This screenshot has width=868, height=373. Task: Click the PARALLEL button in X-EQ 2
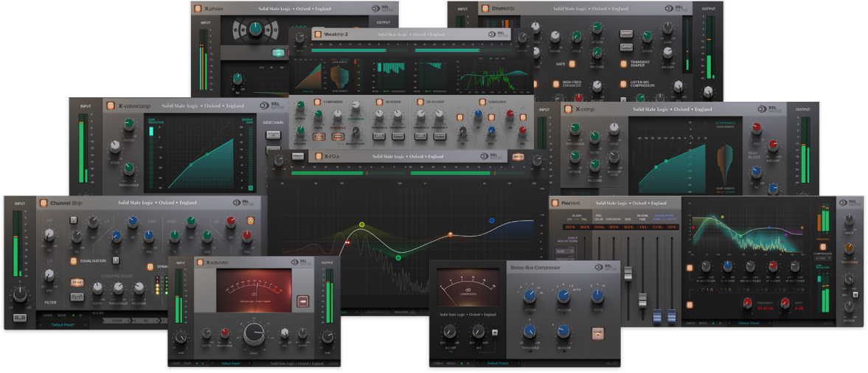pyautogui.click(x=298, y=156)
